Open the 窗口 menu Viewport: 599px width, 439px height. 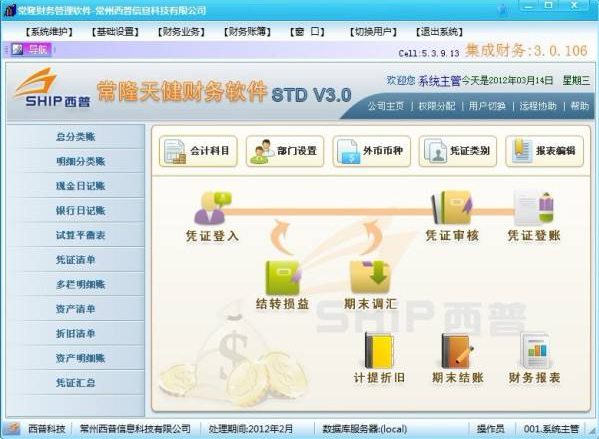coord(308,32)
